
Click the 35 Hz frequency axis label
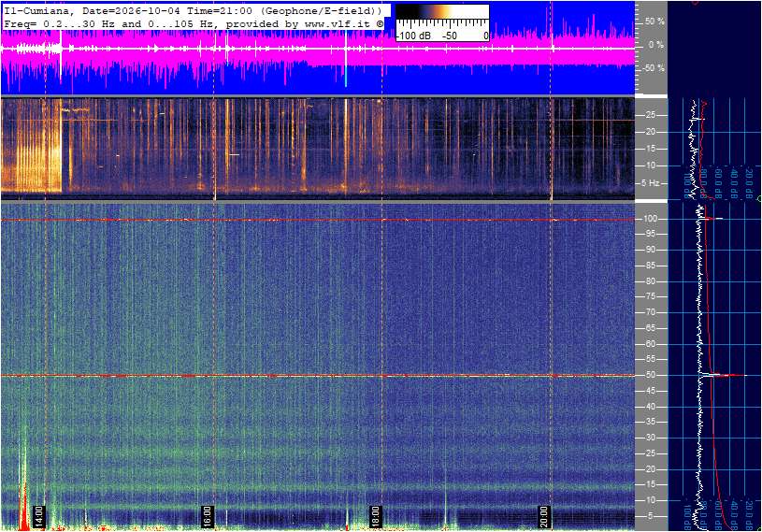tap(650, 423)
